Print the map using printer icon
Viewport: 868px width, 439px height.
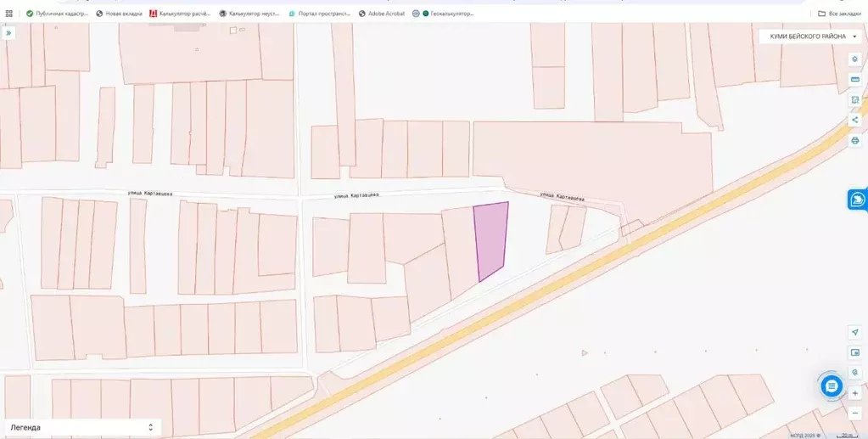tap(854, 140)
